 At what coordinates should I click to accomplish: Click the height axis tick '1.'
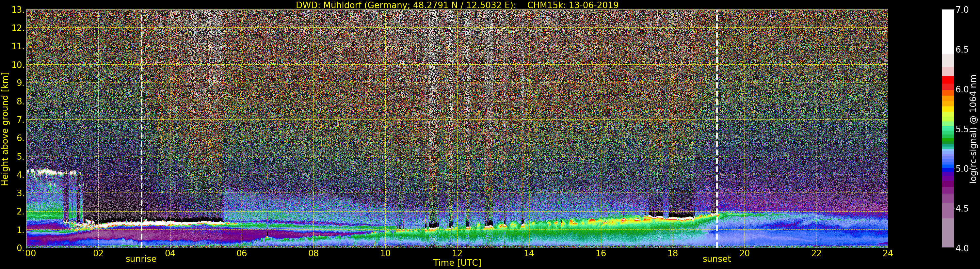click(20, 229)
